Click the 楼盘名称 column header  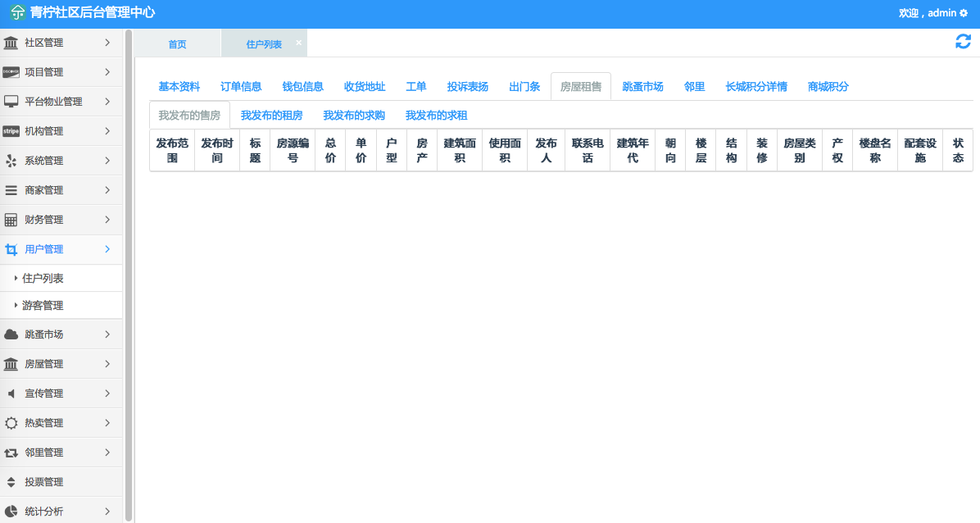pos(875,150)
